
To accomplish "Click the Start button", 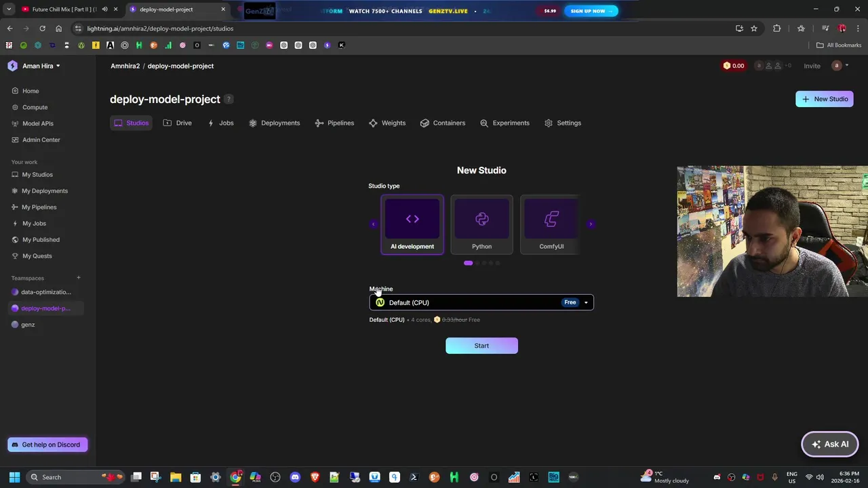I will (x=481, y=346).
